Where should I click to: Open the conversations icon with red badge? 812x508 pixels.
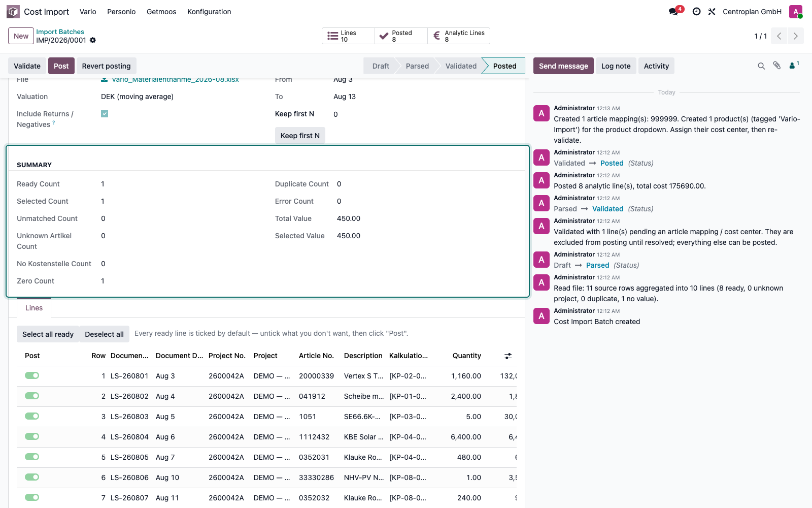[674, 12]
